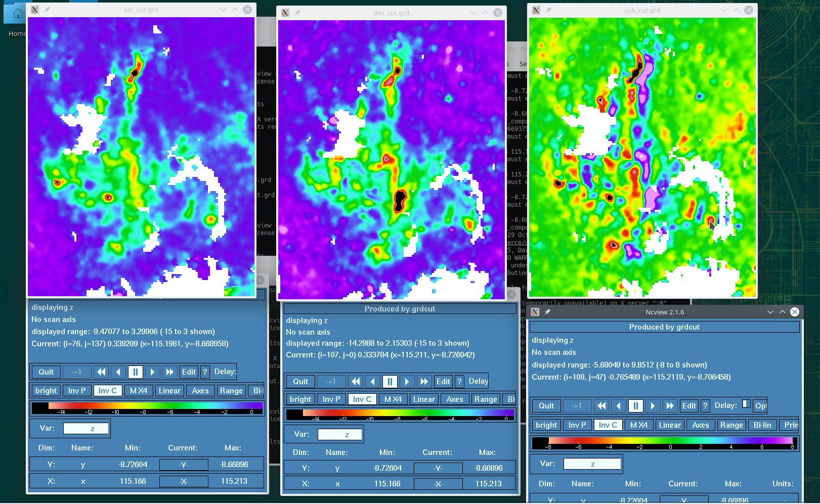Click the reset-to-first-frame arrow in Ncview 2.1.6 window
Screen dimensions: 820x504
(577, 406)
